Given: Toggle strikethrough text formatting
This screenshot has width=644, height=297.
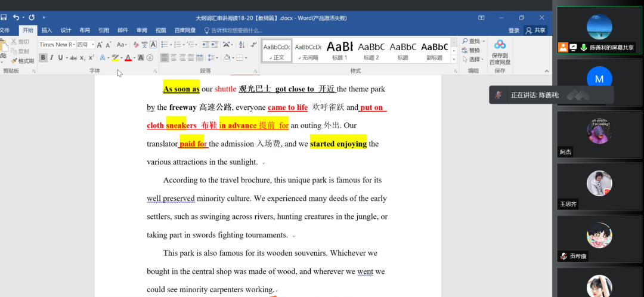Looking at the screenshot, I should click(73, 58).
